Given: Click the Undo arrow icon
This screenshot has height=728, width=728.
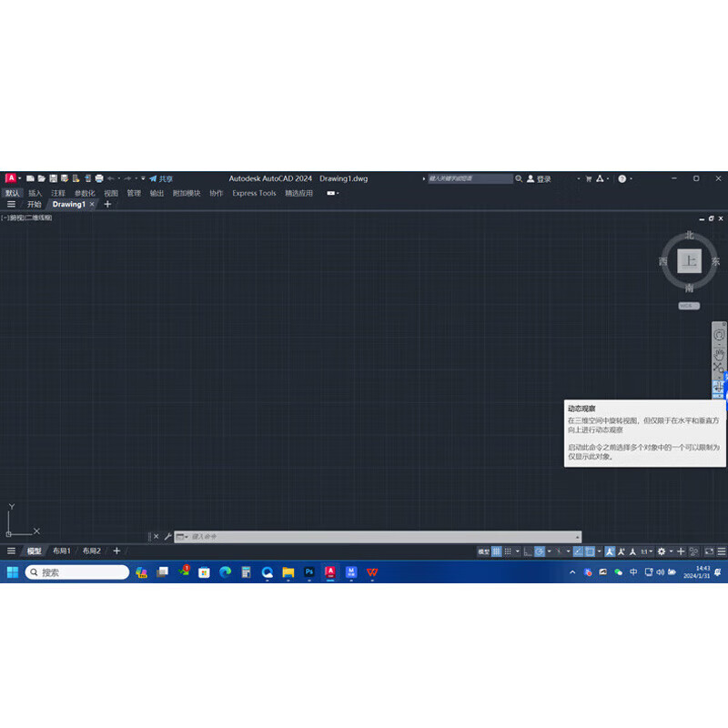Looking at the screenshot, I should 110,178.
